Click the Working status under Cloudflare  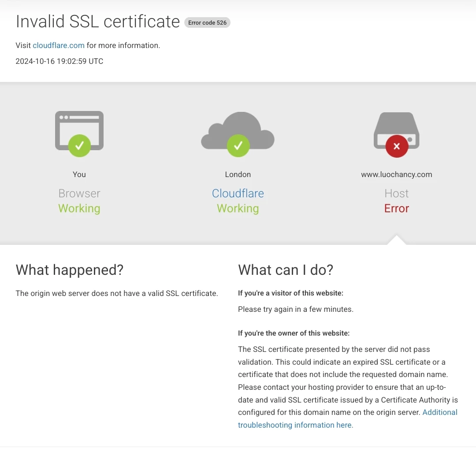pos(238,209)
